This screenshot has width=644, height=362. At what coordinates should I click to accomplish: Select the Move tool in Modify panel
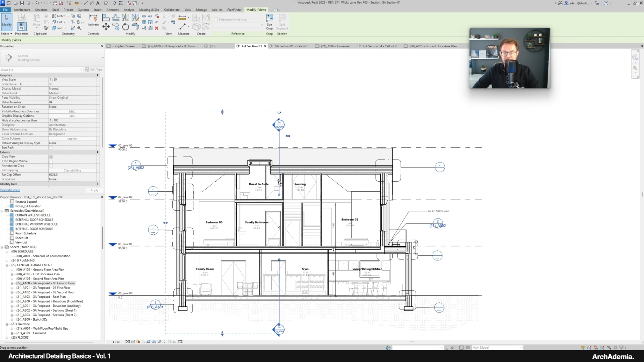(x=106, y=27)
